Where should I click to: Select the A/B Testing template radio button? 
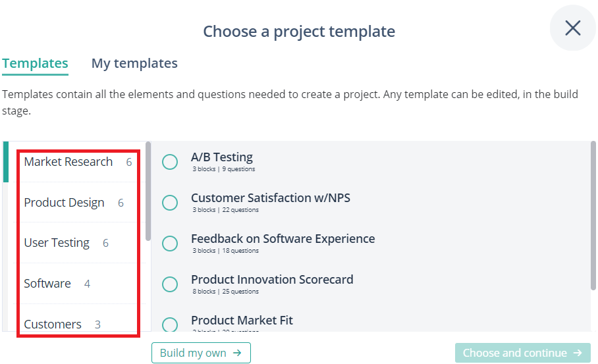tap(170, 162)
